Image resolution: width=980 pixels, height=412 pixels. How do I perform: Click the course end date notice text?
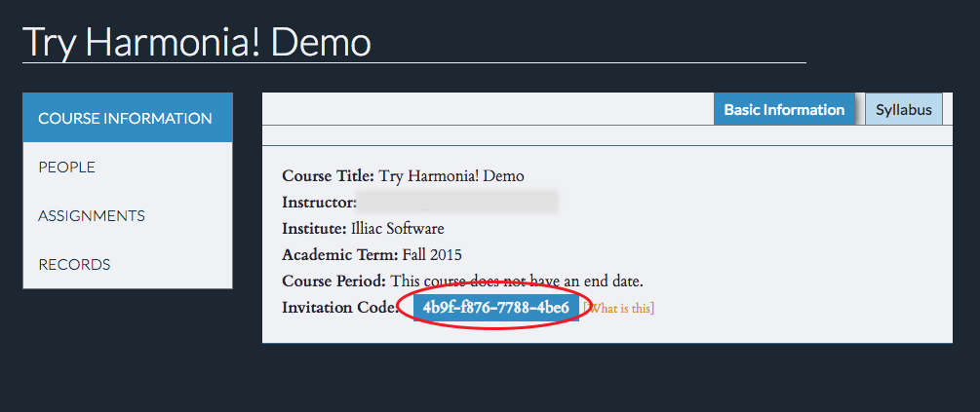click(517, 281)
